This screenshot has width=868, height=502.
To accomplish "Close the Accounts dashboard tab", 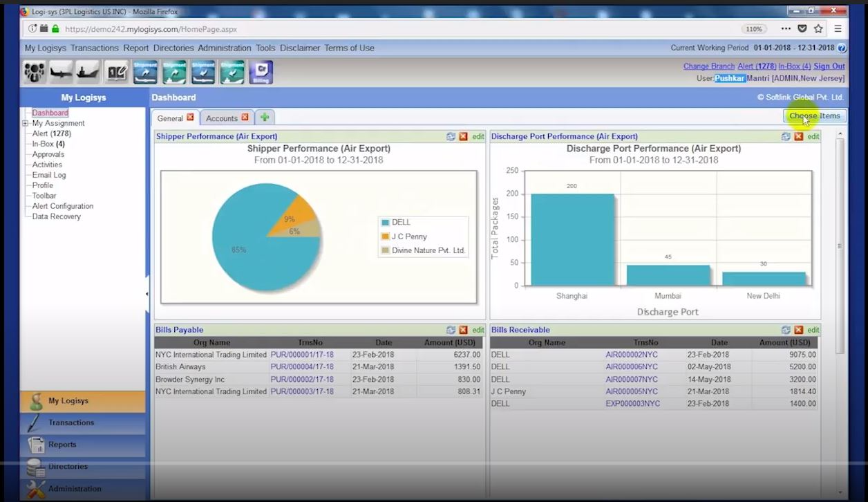I will click(245, 118).
